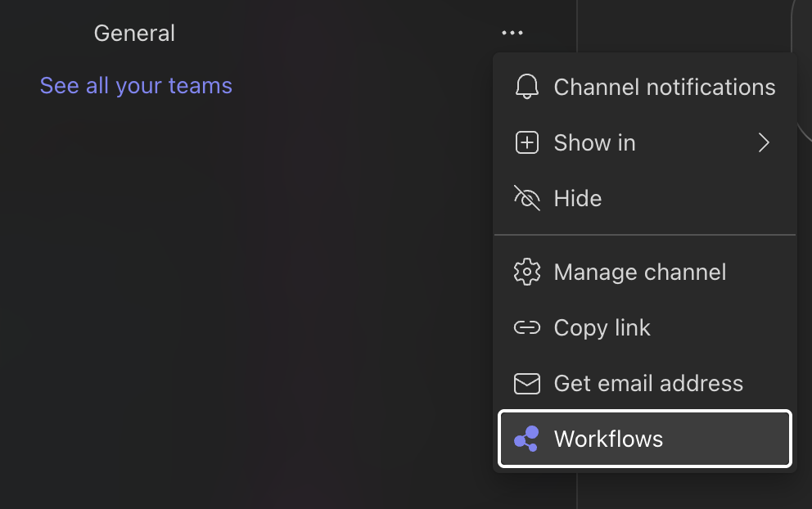Select the Manage channel menu item
812x509 pixels.
pyautogui.click(x=639, y=272)
